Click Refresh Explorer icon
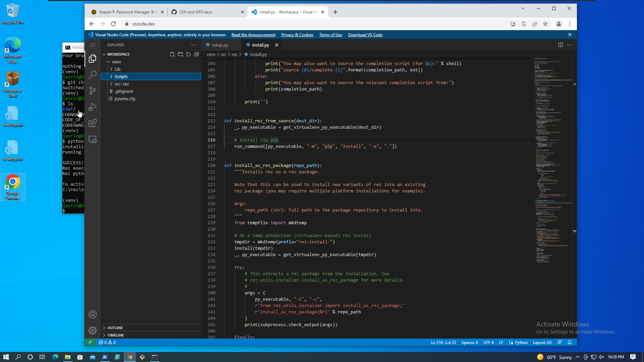This screenshot has height=362, width=644. point(189,54)
